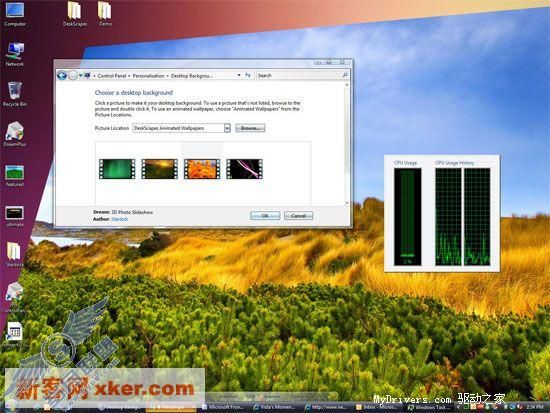Click the OK button
Viewport: 550px width, 413px height.
pyautogui.click(x=265, y=216)
